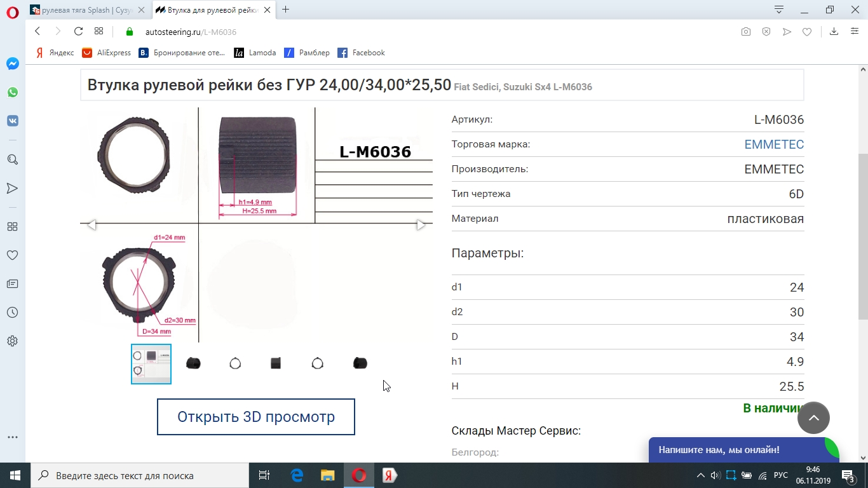Add page to bookmarks with heart icon in address bar
The image size is (868, 488).
(x=807, y=32)
